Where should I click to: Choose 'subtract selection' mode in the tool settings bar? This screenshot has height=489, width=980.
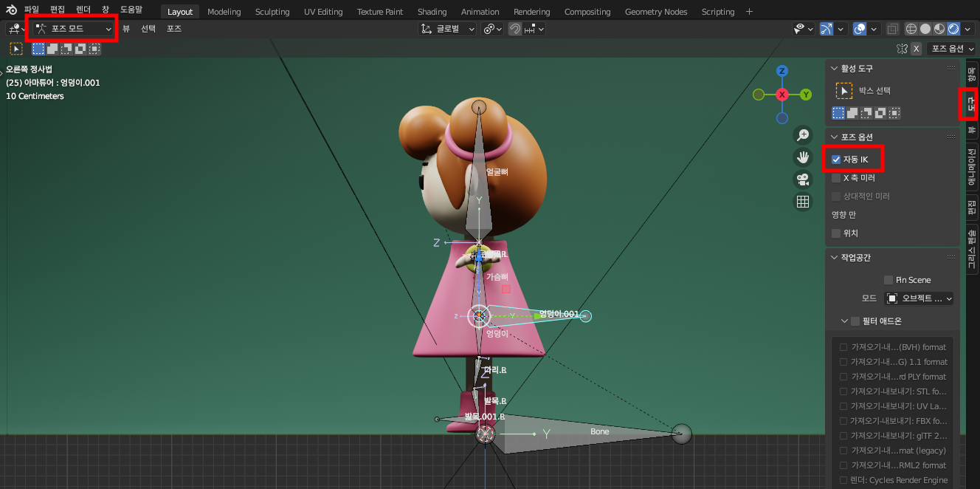pyautogui.click(x=66, y=49)
